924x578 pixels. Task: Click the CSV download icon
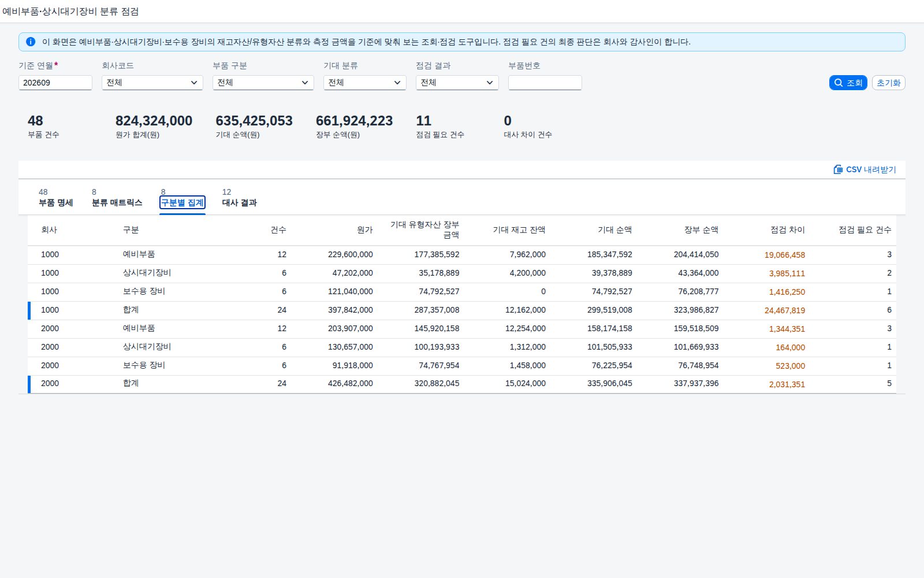pyautogui.click(x=838, y=169)
